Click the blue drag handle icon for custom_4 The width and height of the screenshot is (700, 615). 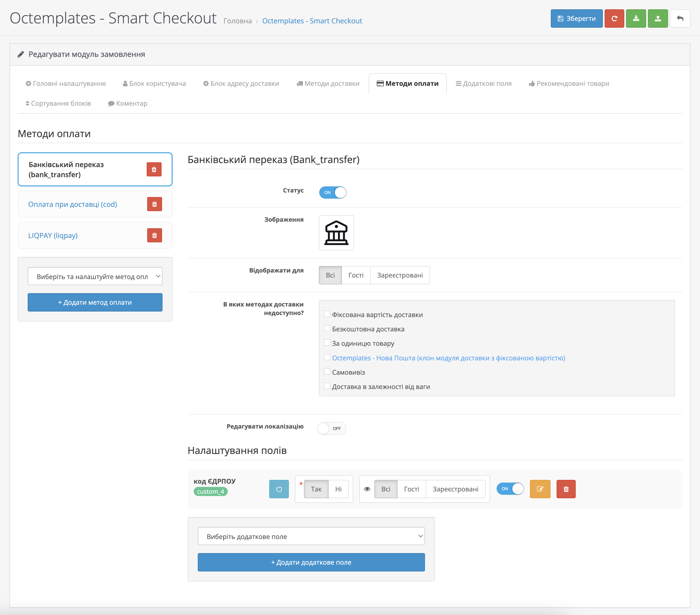pos(279,489)
